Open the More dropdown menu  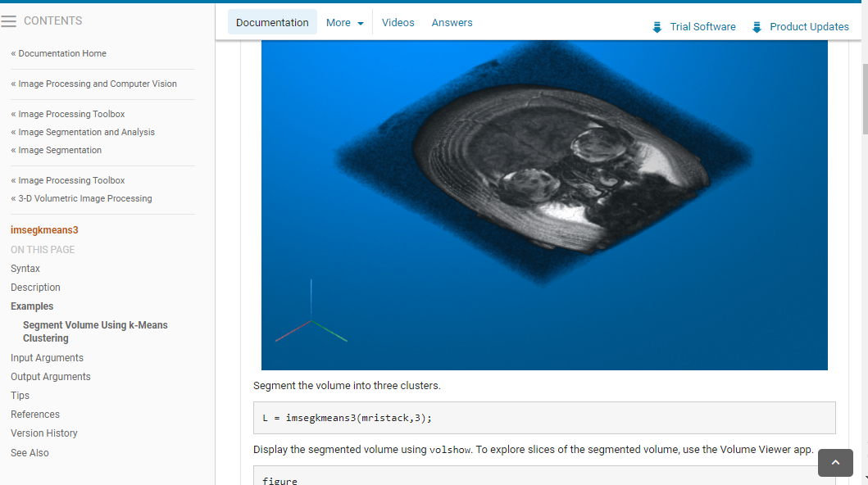point(345,23)
